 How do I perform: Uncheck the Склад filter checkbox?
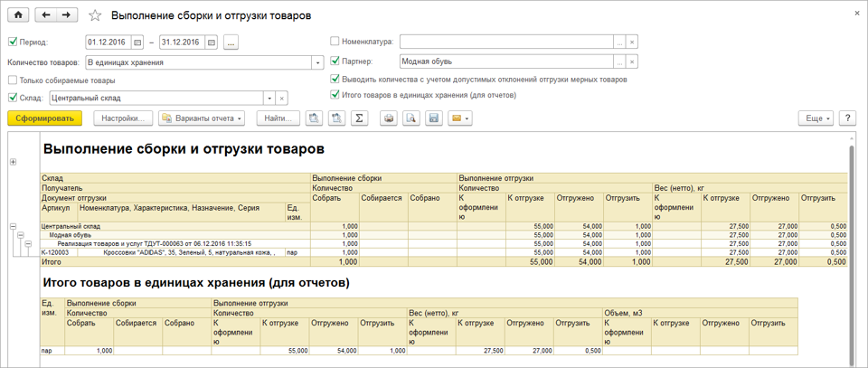pos(13,98)
